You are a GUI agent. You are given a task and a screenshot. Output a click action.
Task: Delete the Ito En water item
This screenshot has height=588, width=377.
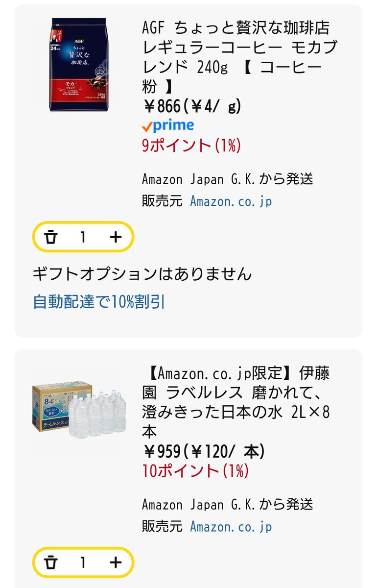[51, 563]
